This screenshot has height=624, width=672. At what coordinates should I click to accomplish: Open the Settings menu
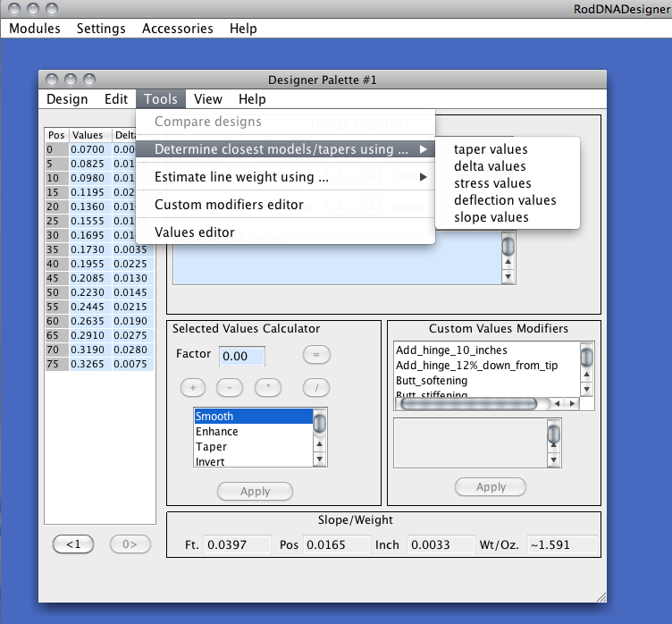coord(101,29)
